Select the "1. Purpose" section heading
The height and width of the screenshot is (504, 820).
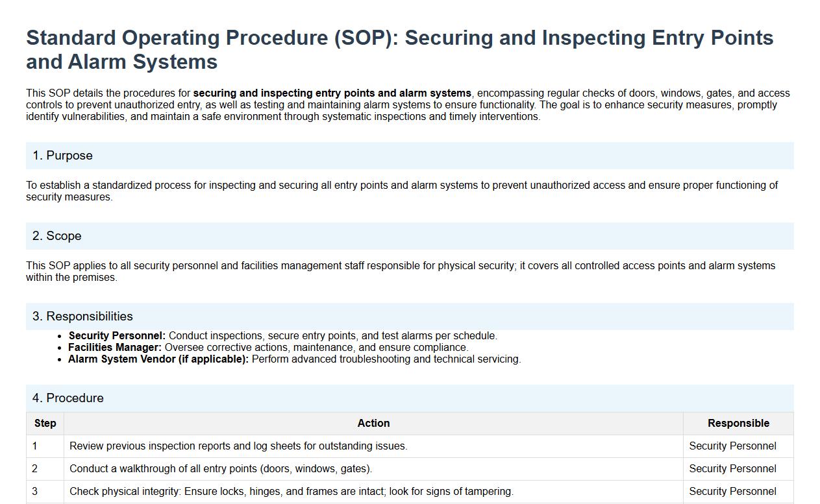[x=63, y=156]
